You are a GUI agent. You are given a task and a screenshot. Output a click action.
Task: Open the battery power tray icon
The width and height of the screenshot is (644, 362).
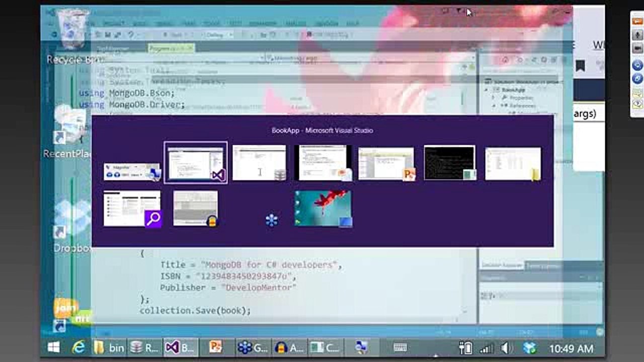point(466,348)
